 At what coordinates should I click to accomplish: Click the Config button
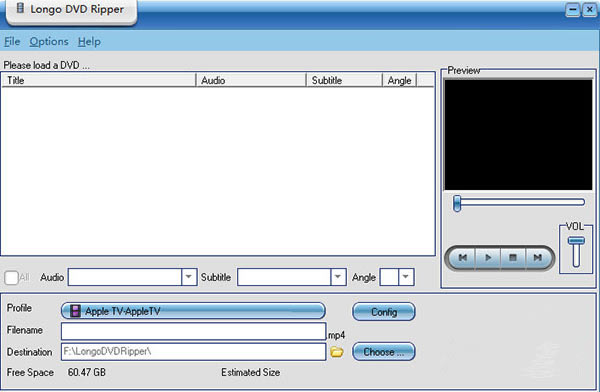[384, 312]
